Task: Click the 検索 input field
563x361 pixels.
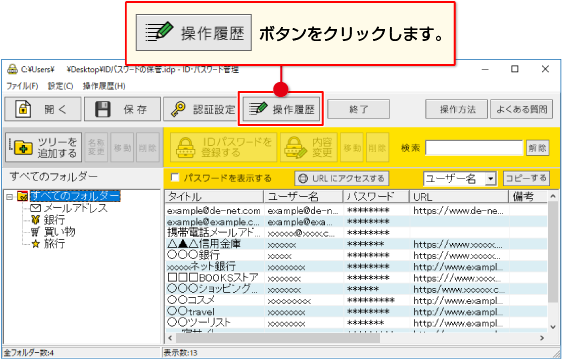Action: tap(474, 148)
